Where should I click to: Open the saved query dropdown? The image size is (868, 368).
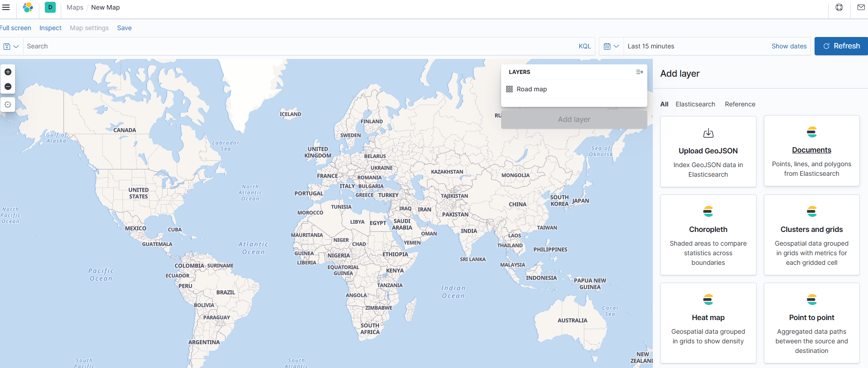[11, 46]
